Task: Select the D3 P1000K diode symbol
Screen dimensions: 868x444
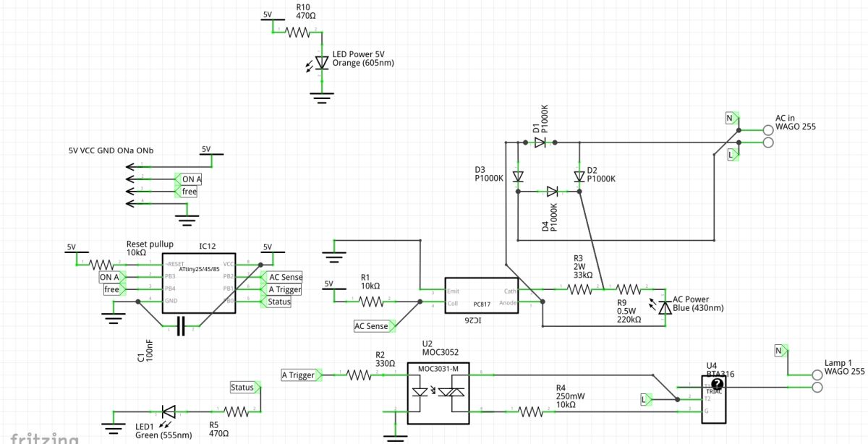Action: pyautogui.click(x=517, y=176)
